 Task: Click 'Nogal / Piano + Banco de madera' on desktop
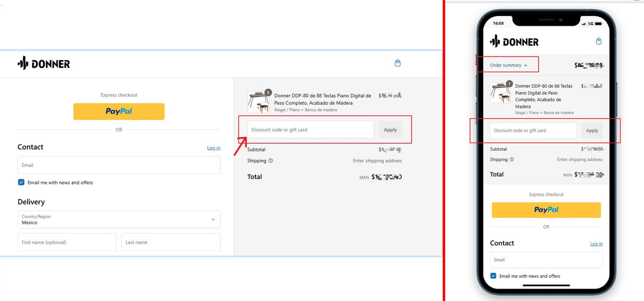point(306,110)
